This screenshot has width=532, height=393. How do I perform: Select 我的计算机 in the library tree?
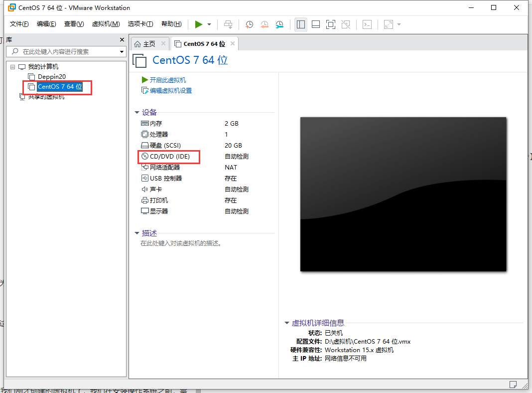[43, 66]
